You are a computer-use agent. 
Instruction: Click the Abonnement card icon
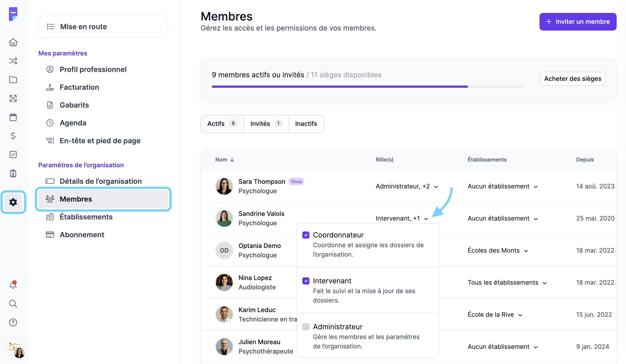click(x=50, y=235)
